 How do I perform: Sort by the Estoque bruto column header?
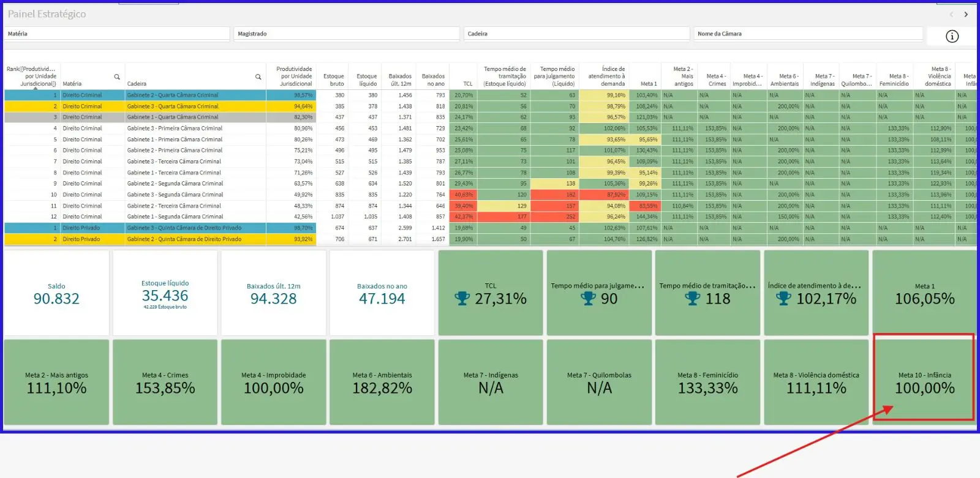(x=334, y=80)
